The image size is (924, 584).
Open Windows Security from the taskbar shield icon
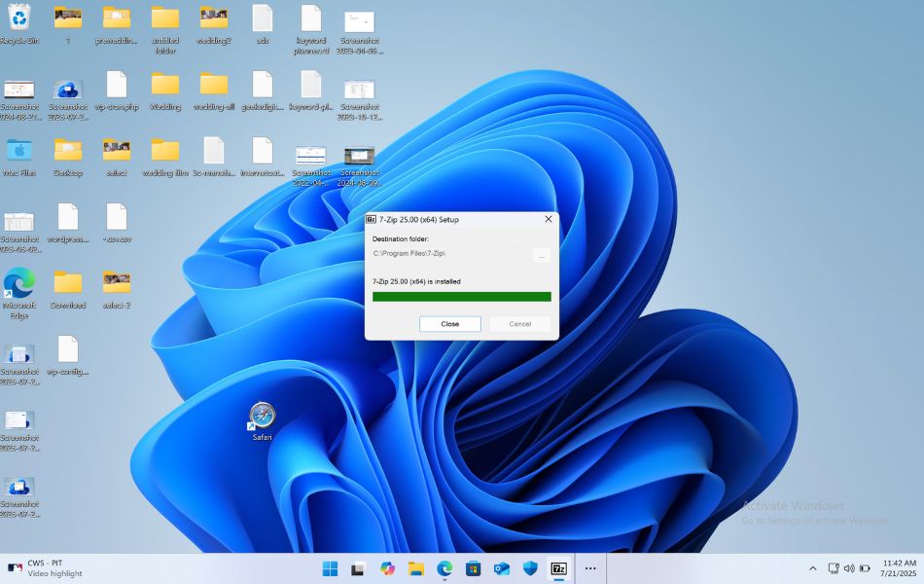pyautogui.click(x=528, y=566)
